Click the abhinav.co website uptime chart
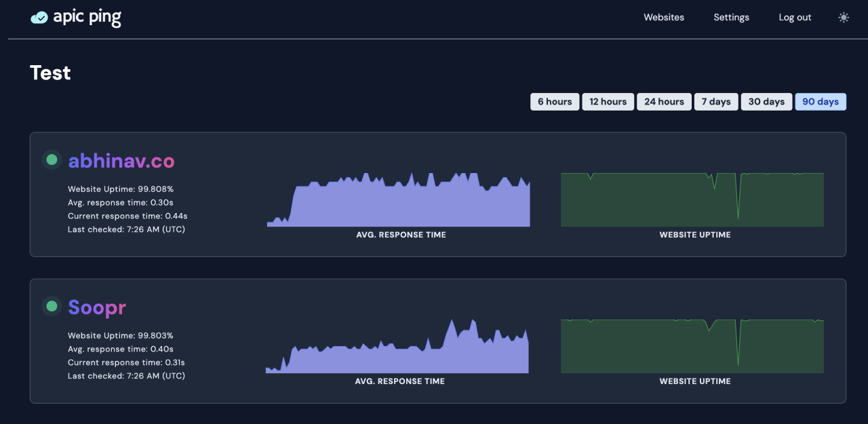Viewport: 868px width, 424px height. [692, 199]
